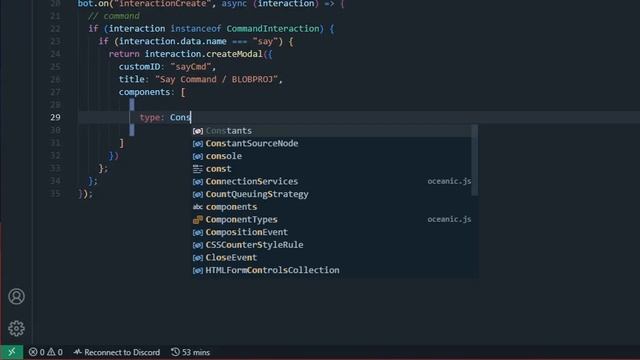Image resolution: width=640 pixels, height=360 pixels.
Task: Select the CountQueuingStrategy suggestion
Action: coord(332,194)
